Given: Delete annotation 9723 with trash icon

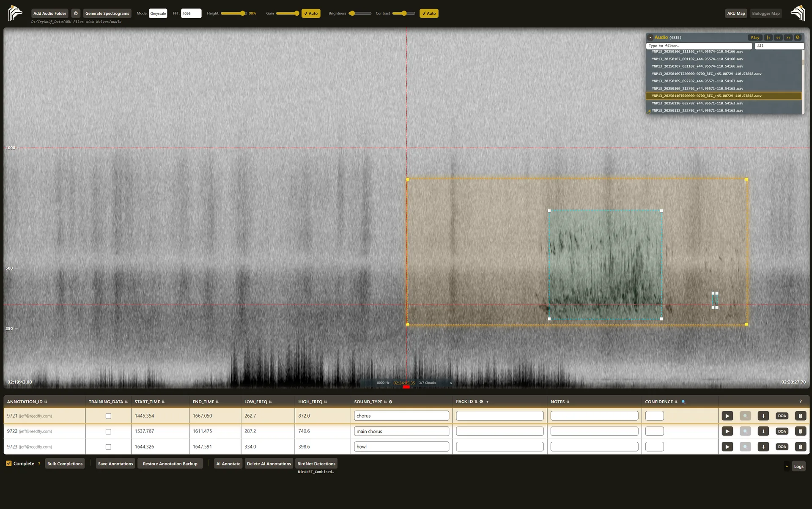Looking at the screenshot, I should [800, 446].
